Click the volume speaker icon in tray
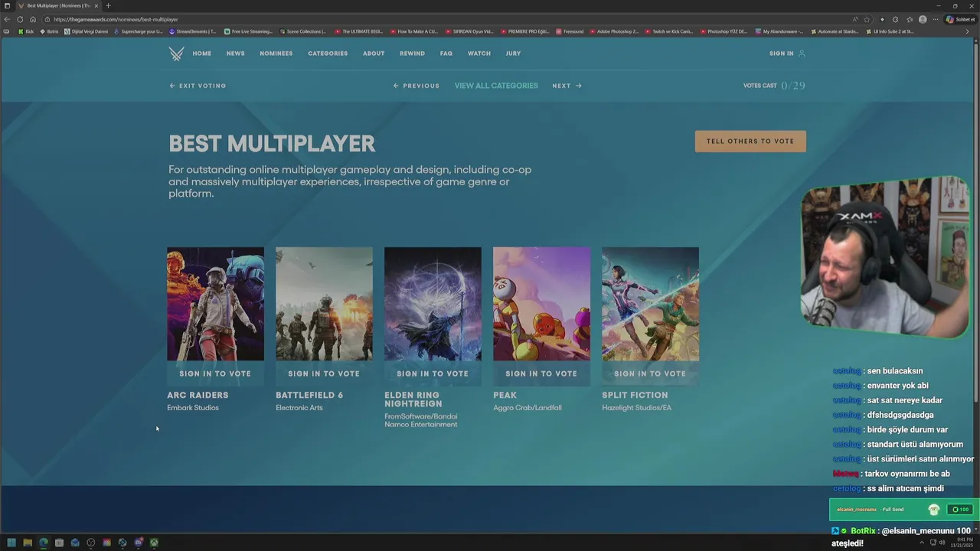 pyautogui.click(x=942, y=543)
